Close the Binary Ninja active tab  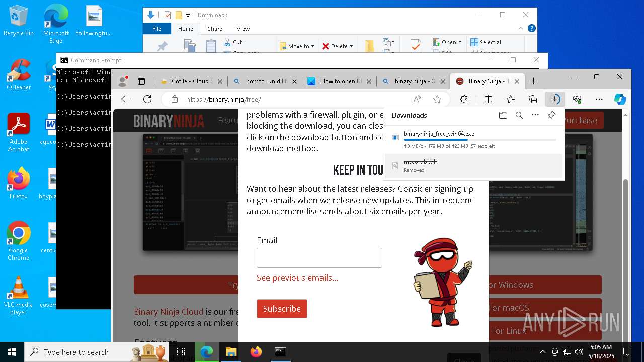[518, 81]
